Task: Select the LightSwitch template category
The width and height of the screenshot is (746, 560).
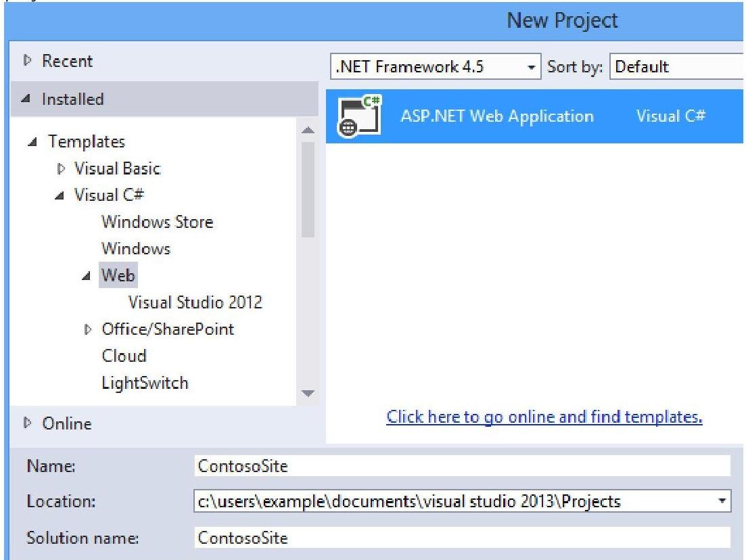Action: coord(145,383)
